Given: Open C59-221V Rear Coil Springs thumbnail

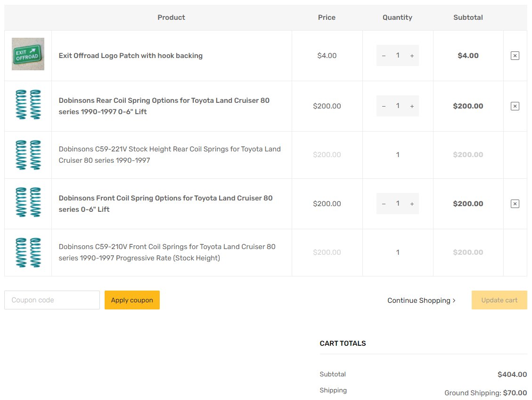Looking at the screenshot, I should coord(28,155).
